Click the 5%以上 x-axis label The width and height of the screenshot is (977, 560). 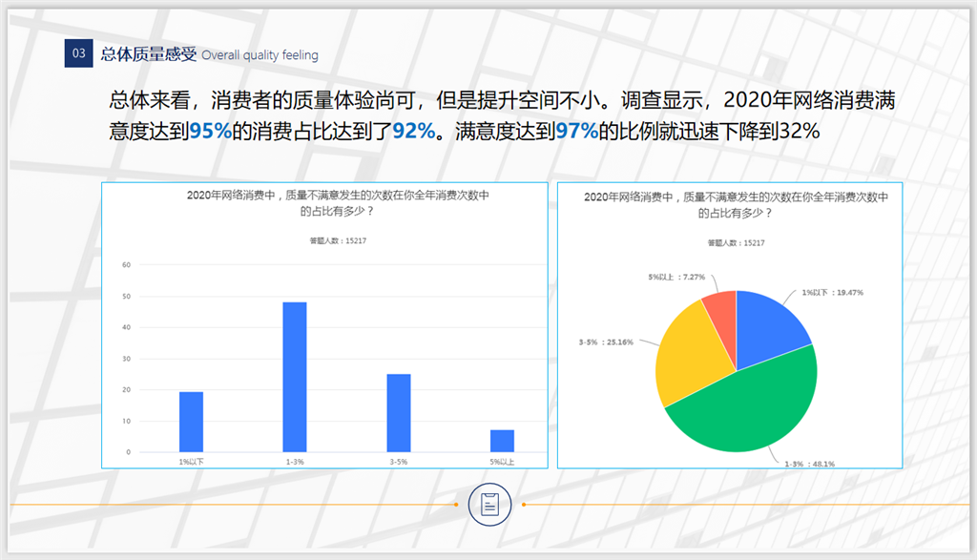tap(502, 462)
